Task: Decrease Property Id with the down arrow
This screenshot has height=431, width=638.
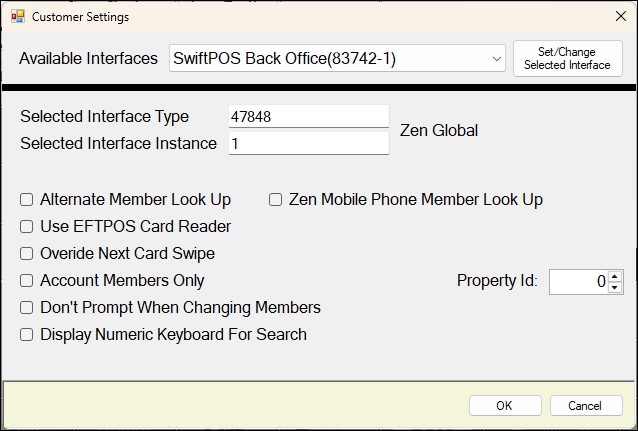Action: (x=615, y=288)
